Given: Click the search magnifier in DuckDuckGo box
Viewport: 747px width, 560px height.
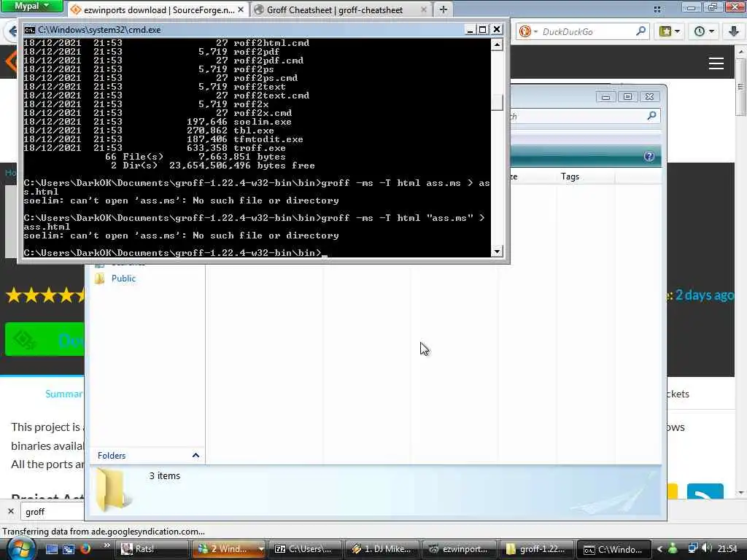Looking at the screenshot, I should click(x=641, y=31).
